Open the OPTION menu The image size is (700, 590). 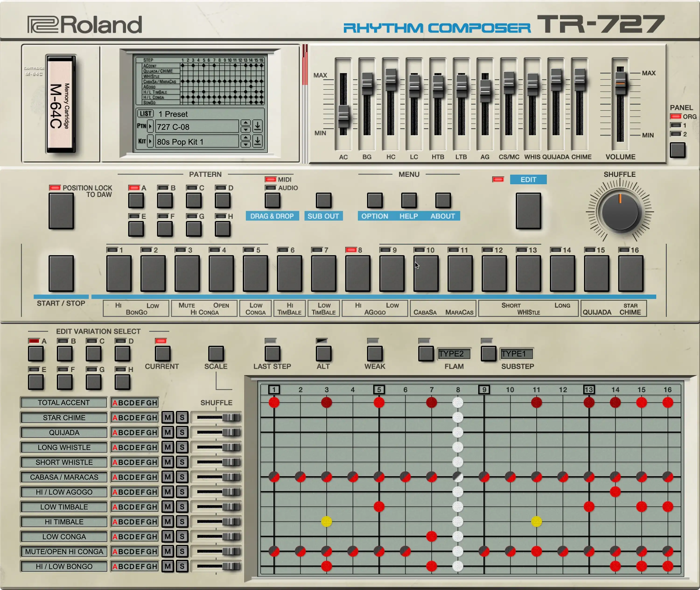[x=374, y=201]
